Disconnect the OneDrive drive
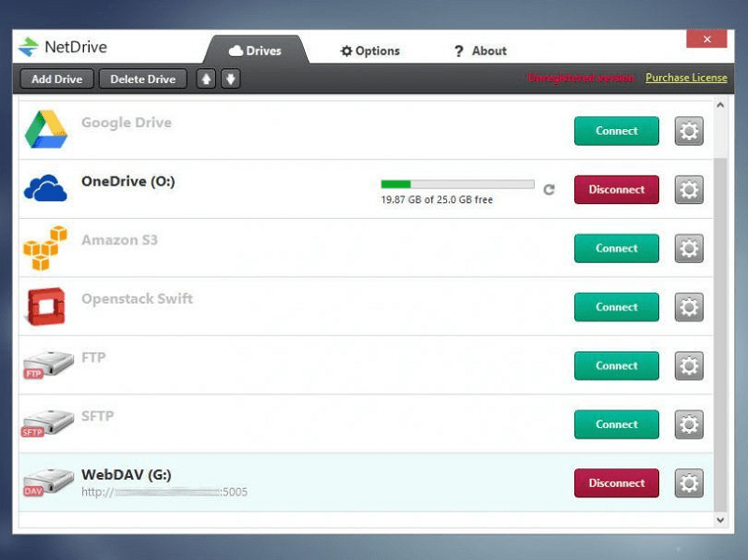Viewport: 748px width, 560px height. coord(615,189)
